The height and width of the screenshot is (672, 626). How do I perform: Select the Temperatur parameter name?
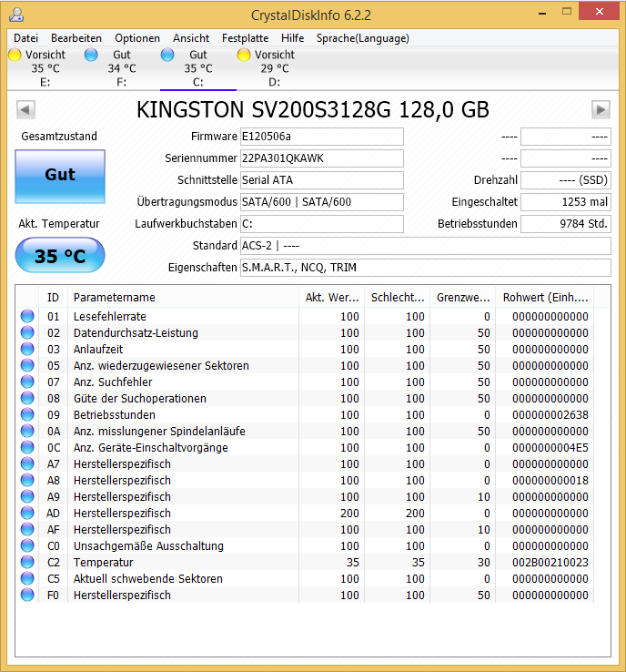(103, 563)
